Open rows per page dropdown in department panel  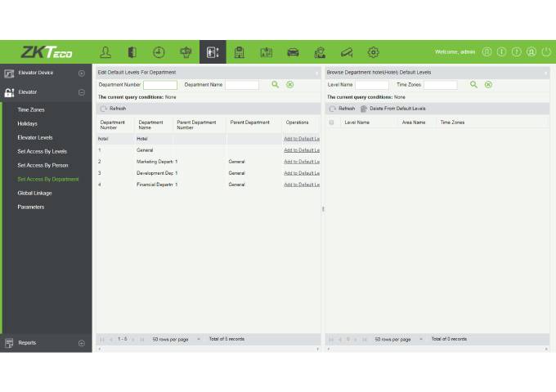pos(199,338)
